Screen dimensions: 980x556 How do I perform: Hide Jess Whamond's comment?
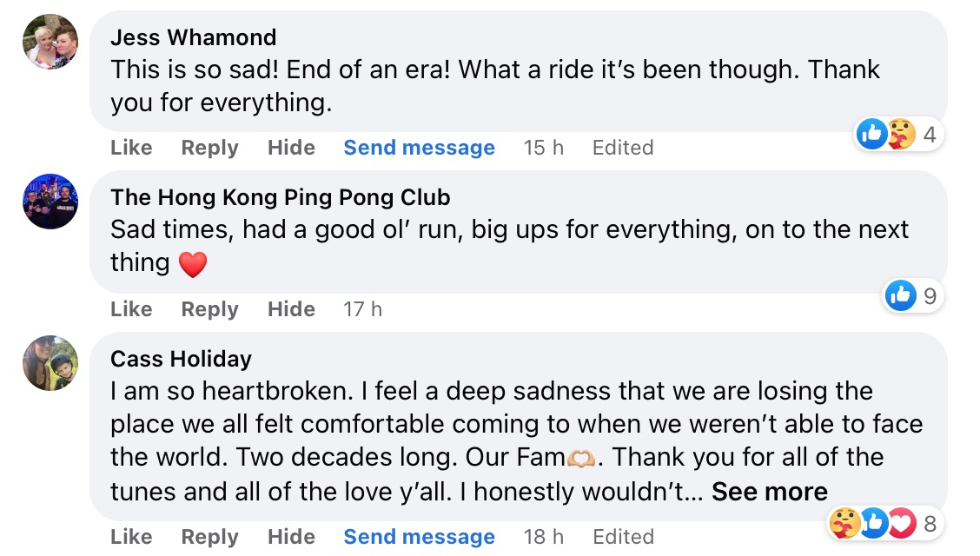click(291, 148)
